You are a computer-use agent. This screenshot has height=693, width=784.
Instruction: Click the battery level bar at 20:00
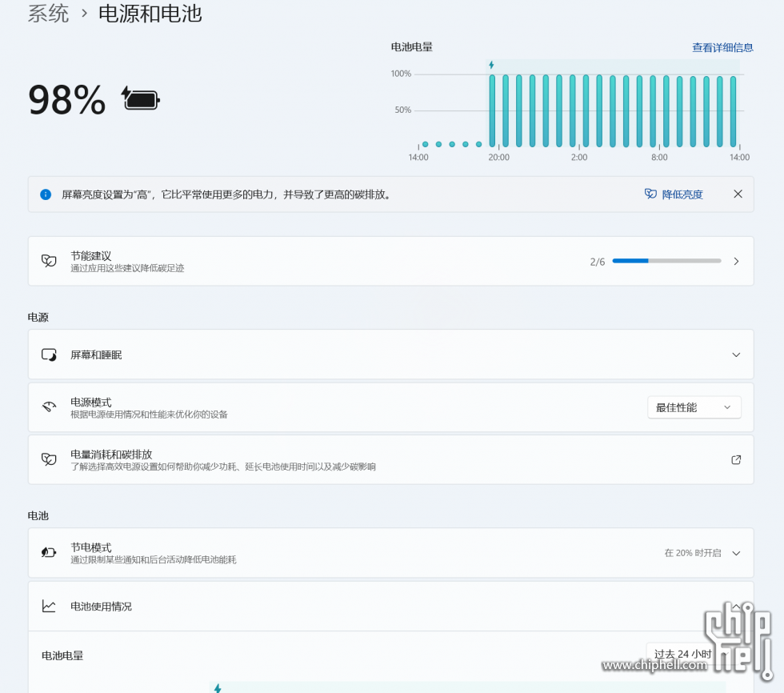coord(493,110)
